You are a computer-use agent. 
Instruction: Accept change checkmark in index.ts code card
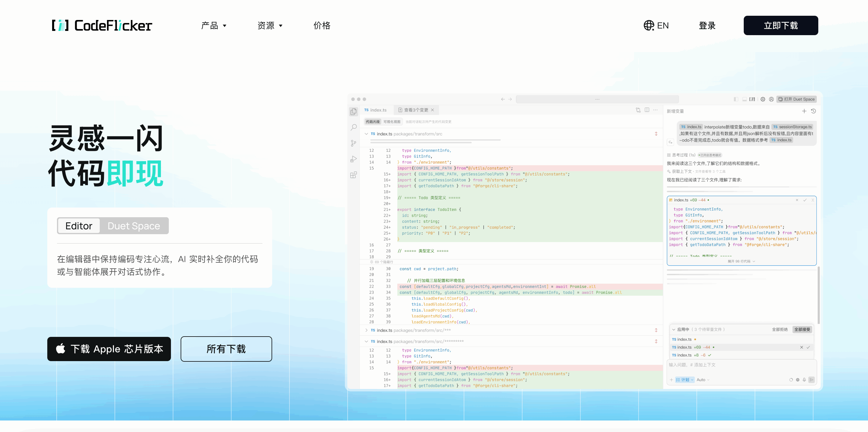[805, 200]
